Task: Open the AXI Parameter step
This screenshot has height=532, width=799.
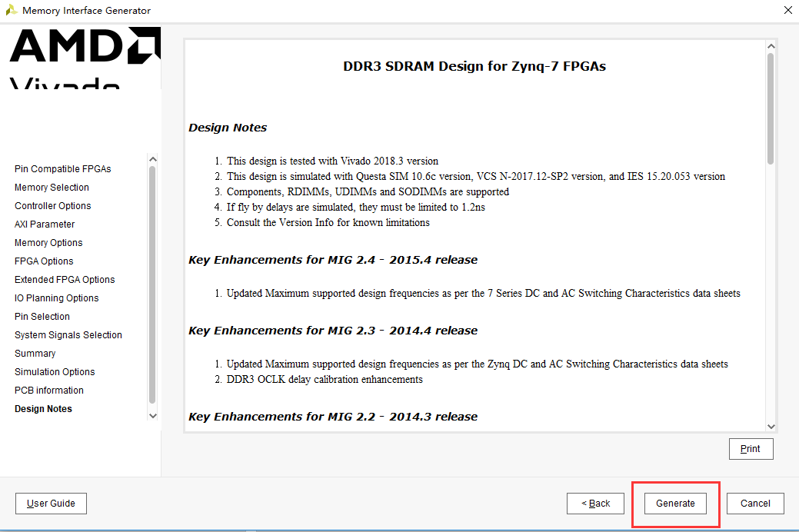Action: click(x=45, y=224)
